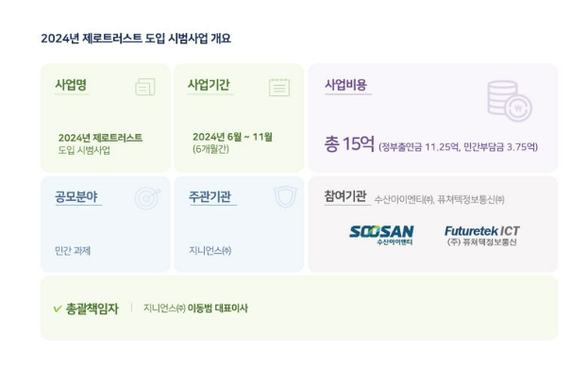Click the SOOSAN company logo
This screenshot has height=367, width=588.
click(x=381, y=235)
